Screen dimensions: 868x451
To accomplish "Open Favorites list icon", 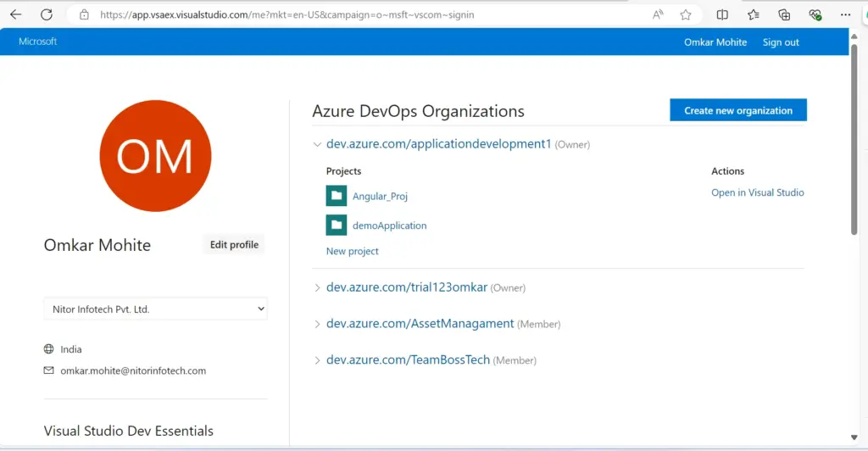I will pyautogui.click(x=754, y=15).
